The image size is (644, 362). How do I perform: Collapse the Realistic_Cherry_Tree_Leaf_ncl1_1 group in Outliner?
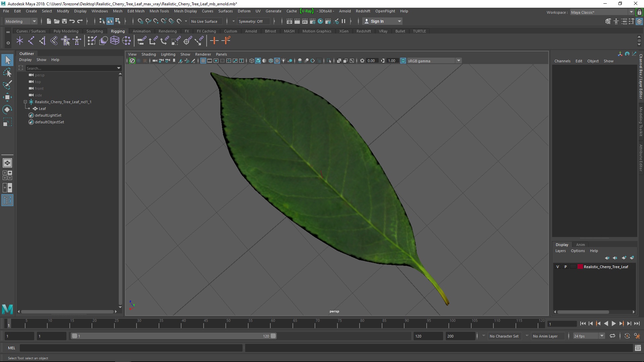(x=25, y=102)
